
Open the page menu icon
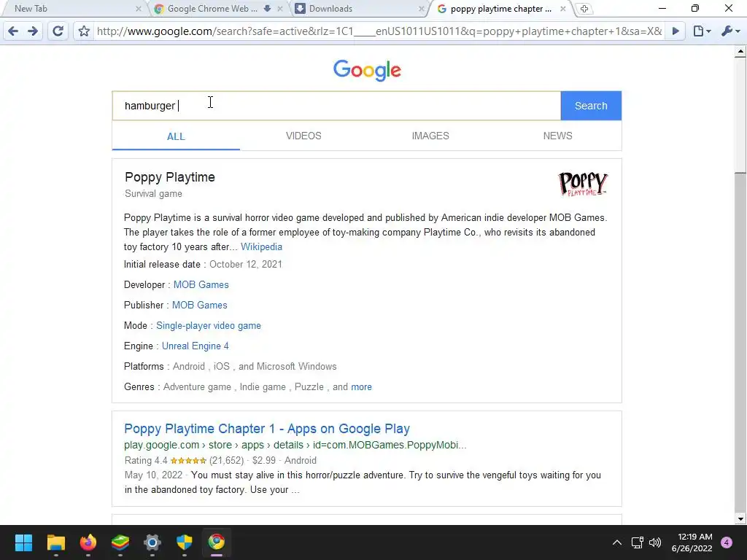point(702,31)
